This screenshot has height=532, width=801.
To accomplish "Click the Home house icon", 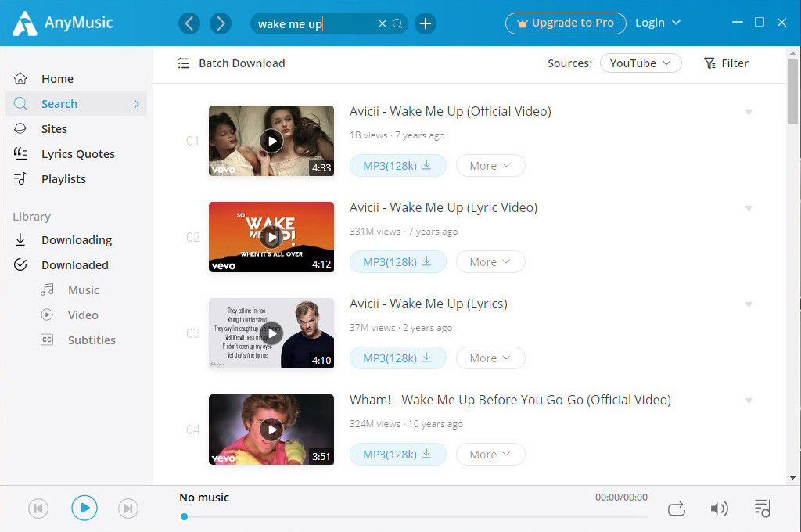I will tap(20, 78).
